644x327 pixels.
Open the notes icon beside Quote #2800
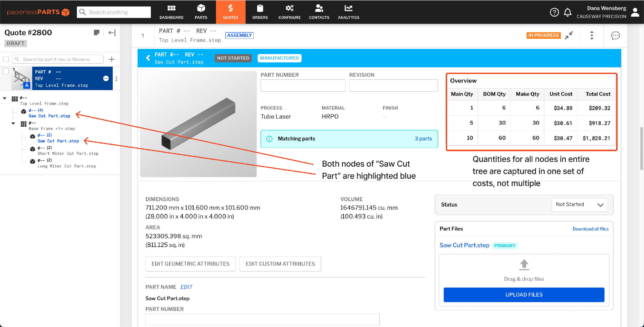point(97,32)
